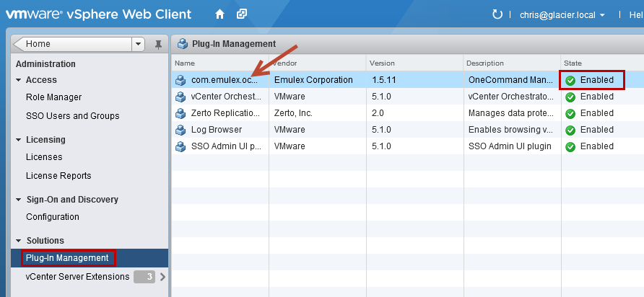The height and width of the screenshot is (297, 644).
Task: Open Sign-On Configuration
Action: pyautogui.click(x=53, y=217)
